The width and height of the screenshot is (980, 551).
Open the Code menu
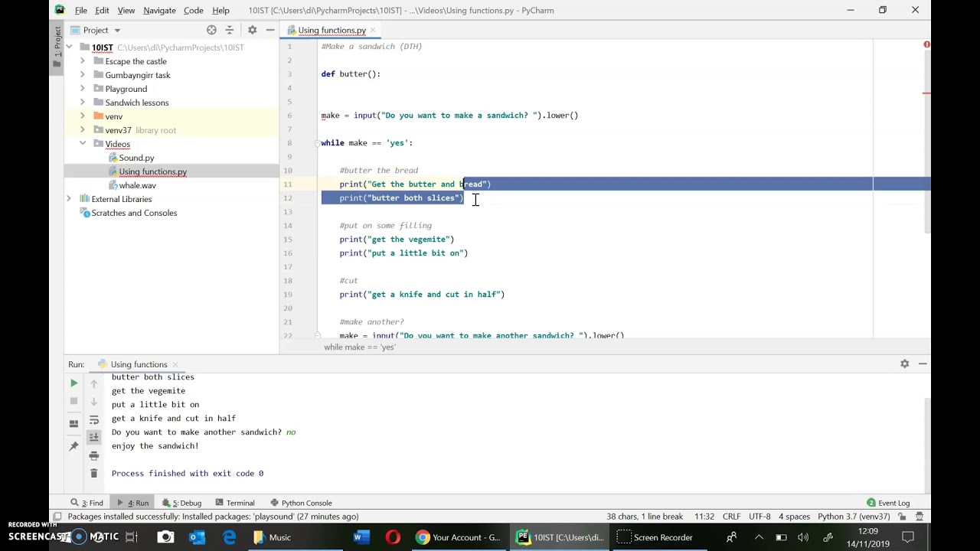(194, 11)
